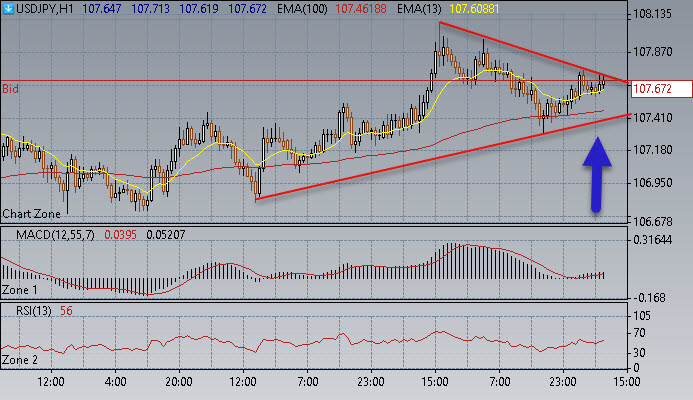Click the MACD(12,55,7) indicator label
This screenshot has height=400, width=693.
pyautogui.click(x=55, y=235)
